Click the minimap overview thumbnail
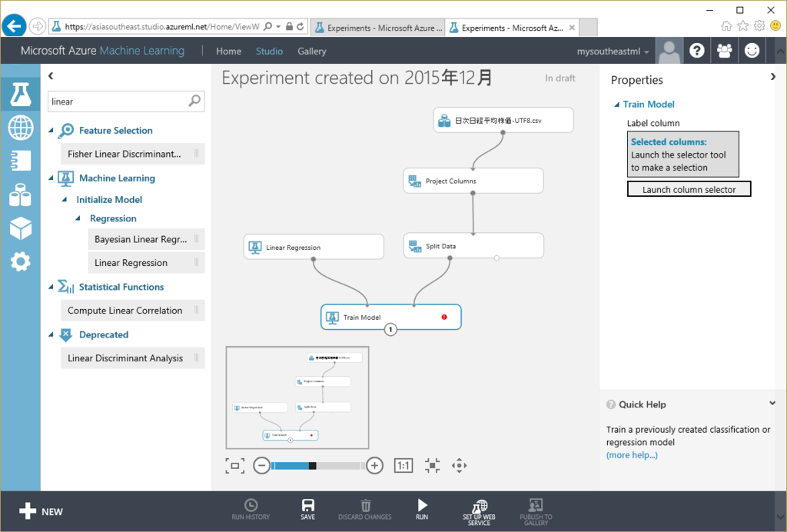Image resolution: width=787 pixels, height=532 pixels. [x=297, y=397]
